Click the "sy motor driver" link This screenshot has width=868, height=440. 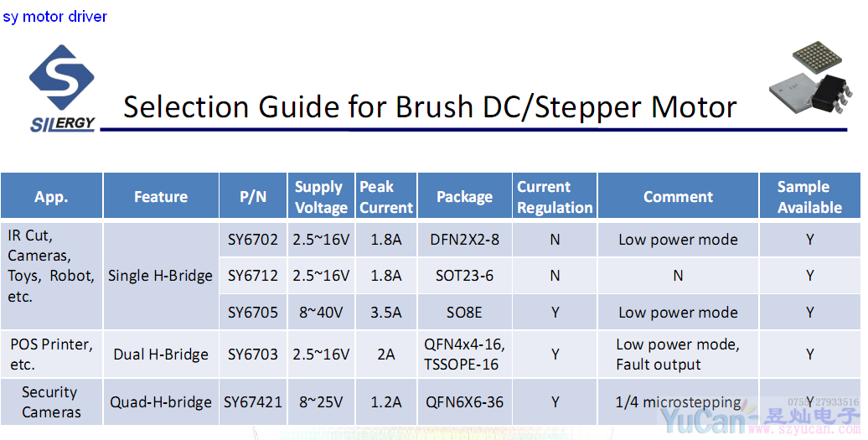[54, 17]
